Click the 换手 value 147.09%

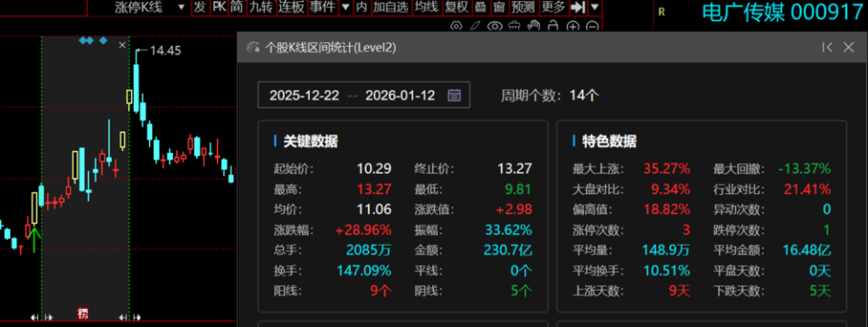[x=363, y=271]
